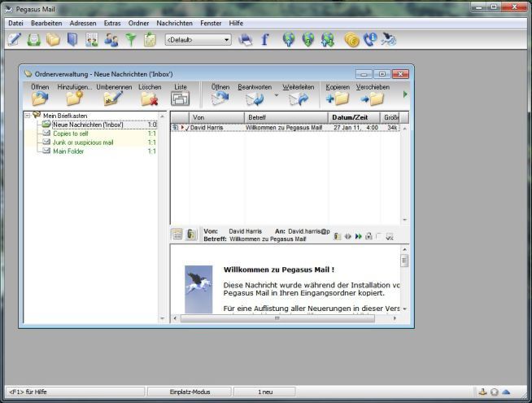This screenshot has height=403, width=532.
Task: Click the phone info help icon
Action: coord(370,39)
